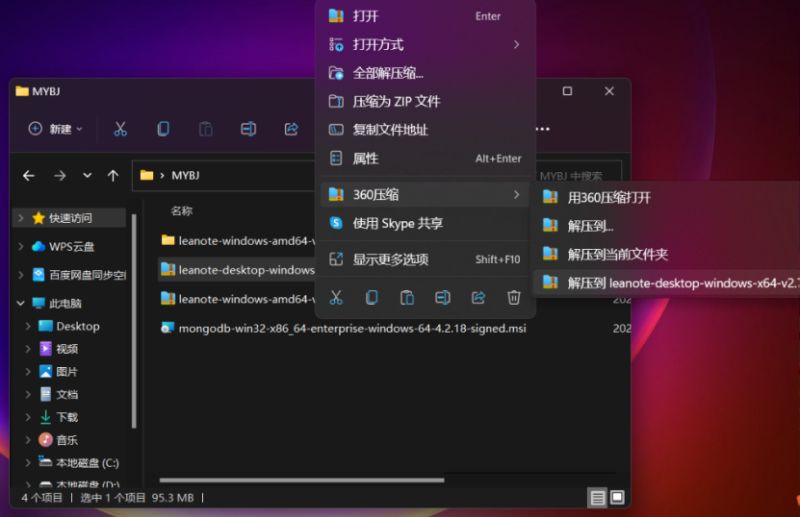Open recent locations dropdown chevron

[x=87, y=176]
